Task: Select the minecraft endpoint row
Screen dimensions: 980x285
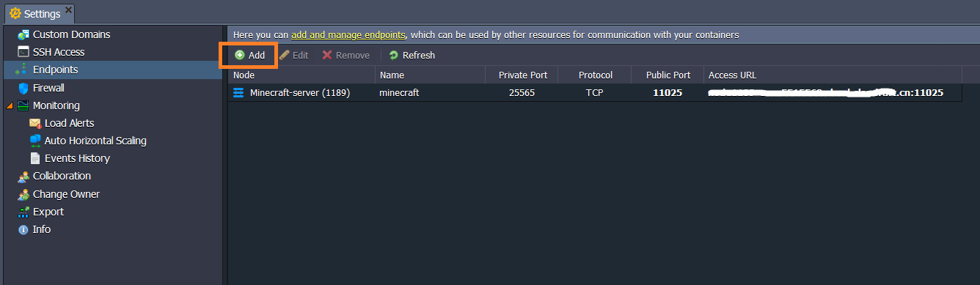Action: tap(595, 93)
